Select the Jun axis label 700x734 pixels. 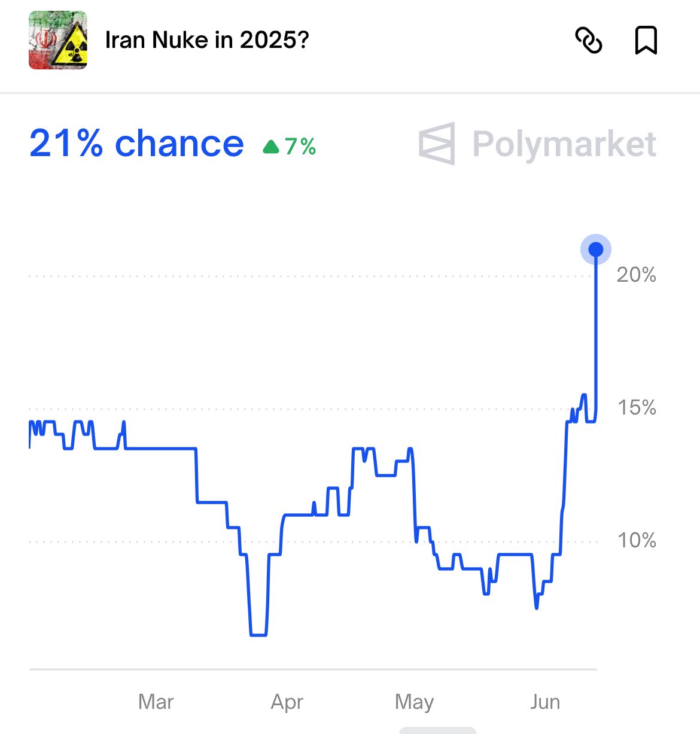545,701
